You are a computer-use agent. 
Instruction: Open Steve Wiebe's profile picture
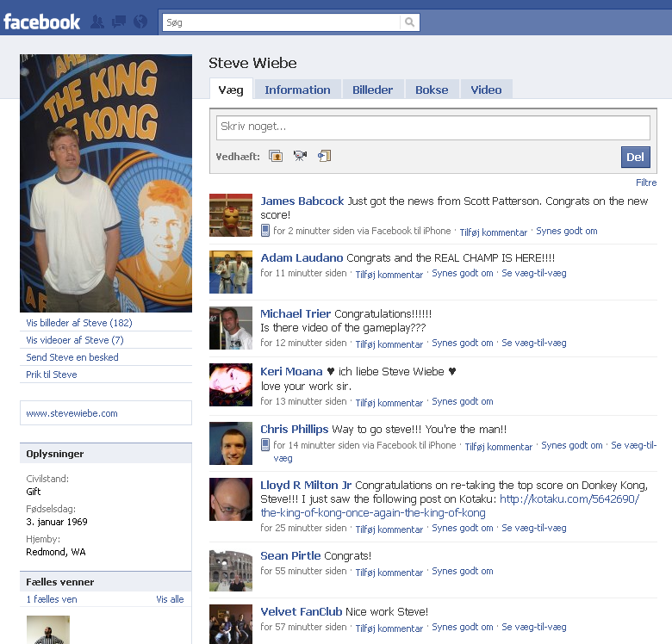point(106,183)
